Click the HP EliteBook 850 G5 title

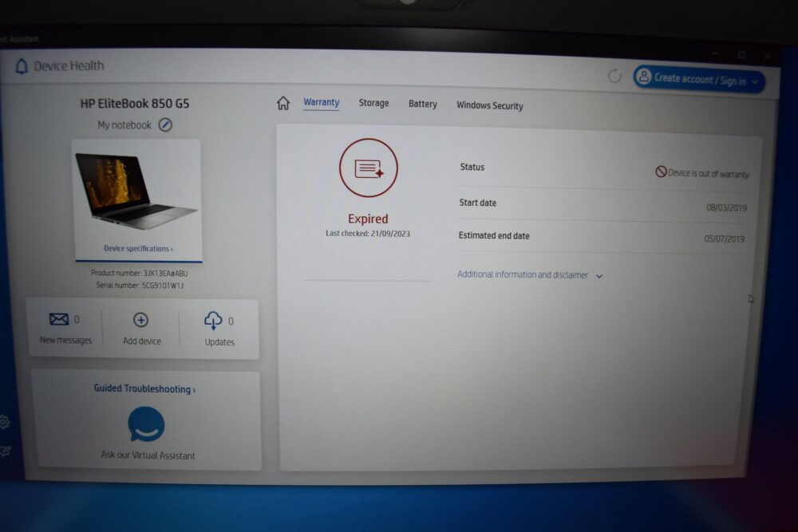click(135, 103)
